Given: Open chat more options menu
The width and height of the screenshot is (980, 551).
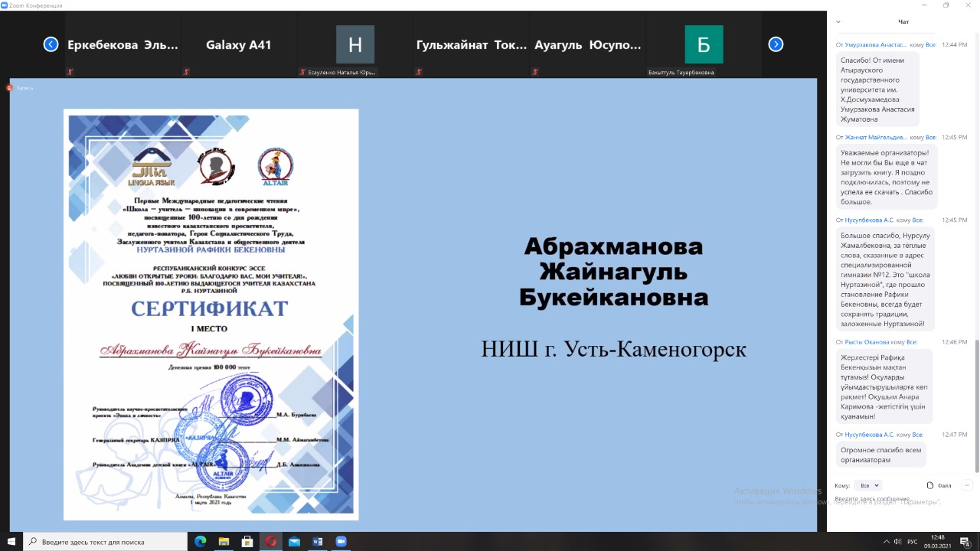Looking at the screenshot, I should pyautogui.click(x=967, y=485).
